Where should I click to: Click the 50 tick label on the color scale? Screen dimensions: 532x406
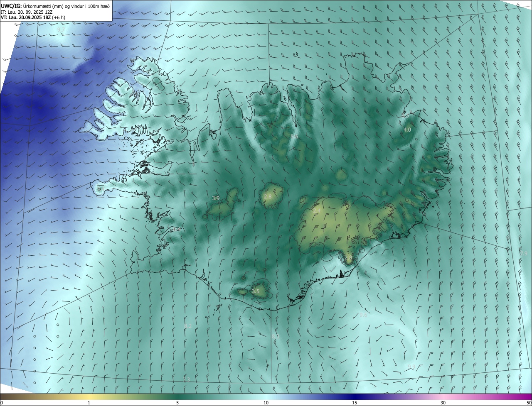(x=529, y=403)
